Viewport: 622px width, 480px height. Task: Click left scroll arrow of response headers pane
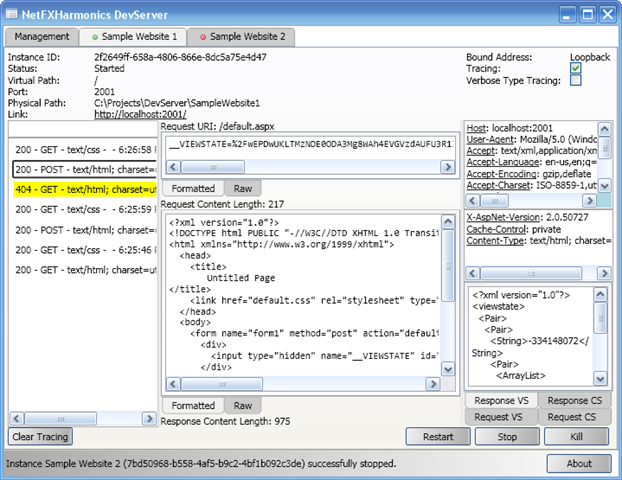(472, 273)
